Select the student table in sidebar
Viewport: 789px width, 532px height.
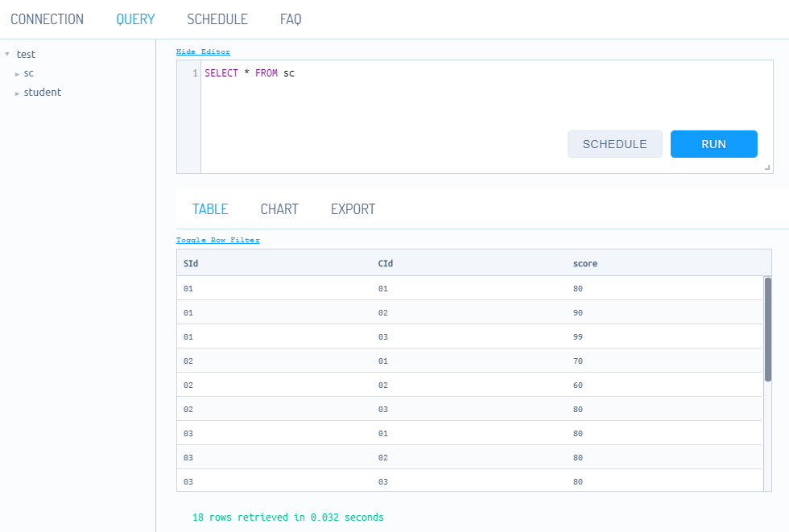point(42,93)
